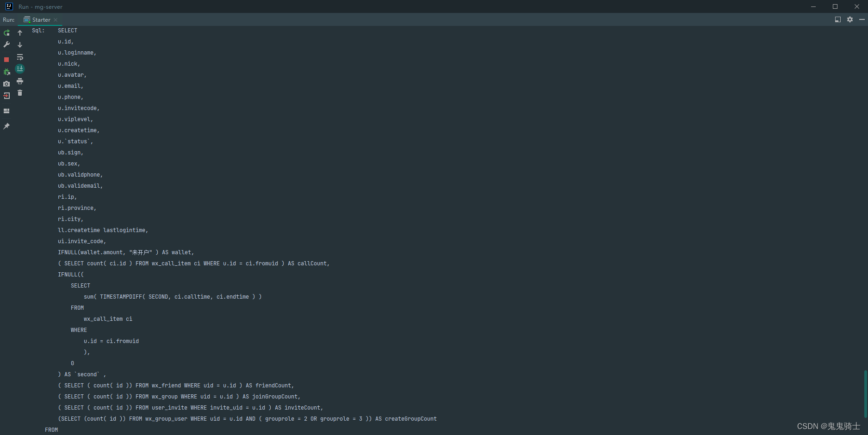Toggle scroll to end of console
Screen dimensions: 868x435
20,69
